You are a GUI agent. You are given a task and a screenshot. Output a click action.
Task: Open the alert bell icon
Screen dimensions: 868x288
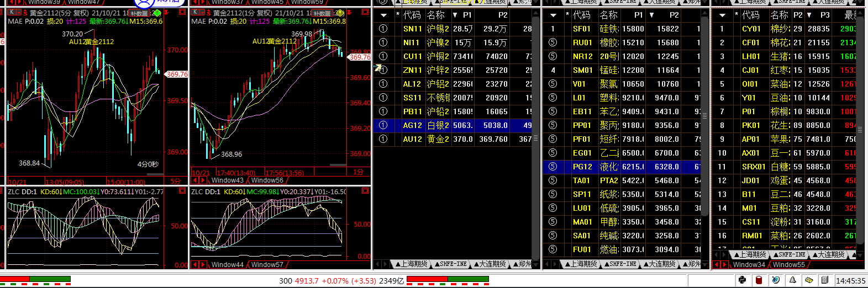click(x=792, y=280)
